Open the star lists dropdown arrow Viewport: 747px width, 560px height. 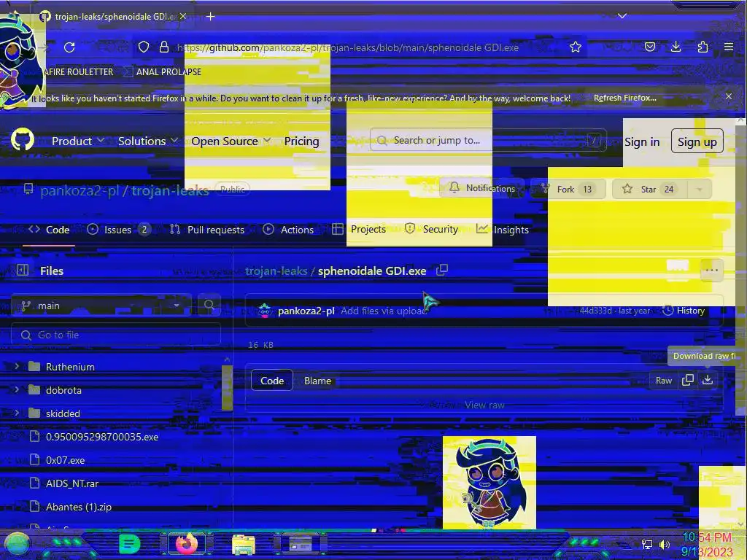pos(700,189)
